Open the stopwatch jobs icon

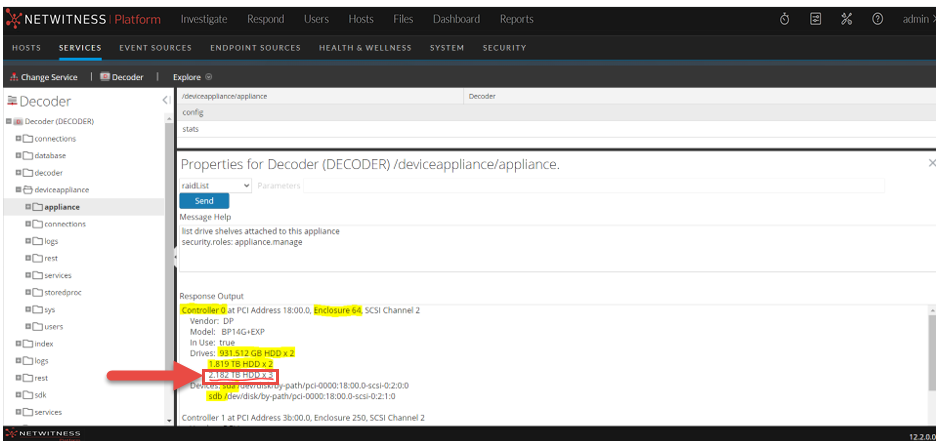[785, 19]
